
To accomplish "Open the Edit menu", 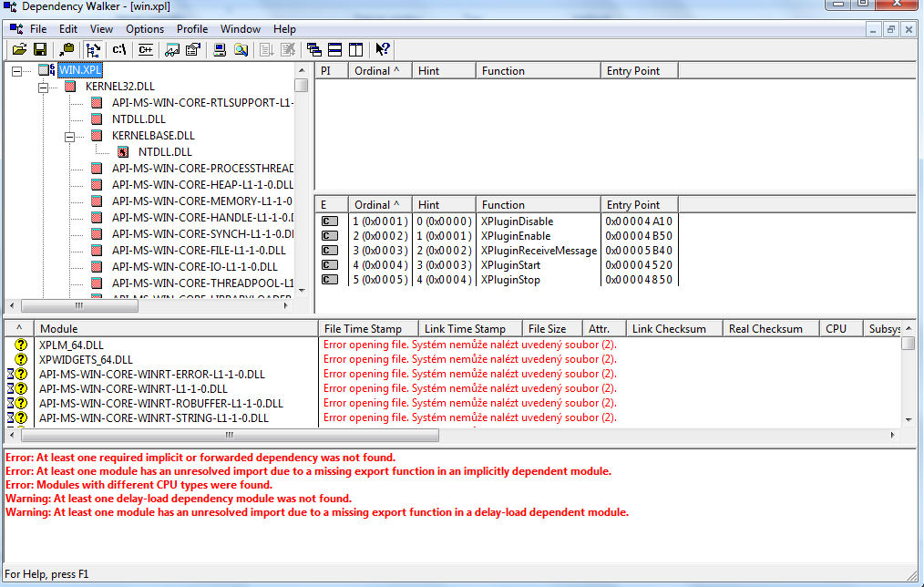I will (x=68, y=29).
